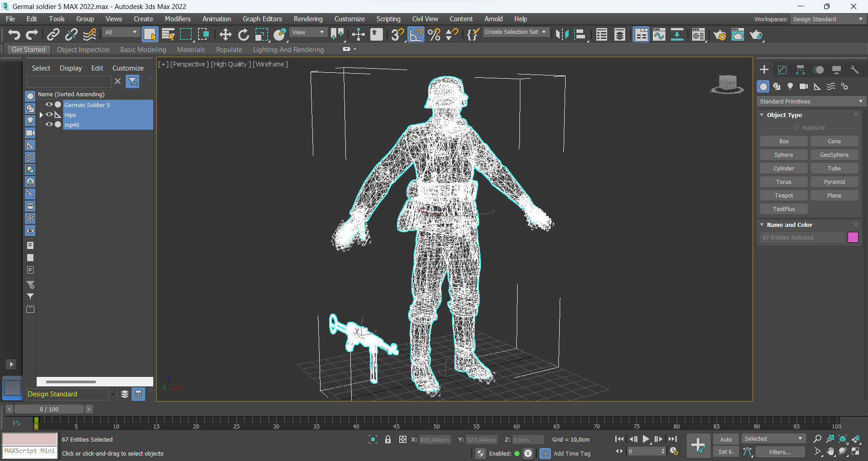This screenshot has width=868, height=461.
Task: Open the Material Editor icon
Action: (x=698, y=35)
